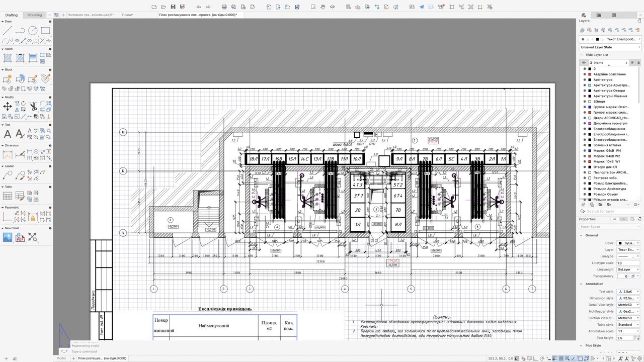
Task: Click the PDF attach icon in New Panel
Action: (20, 237)
